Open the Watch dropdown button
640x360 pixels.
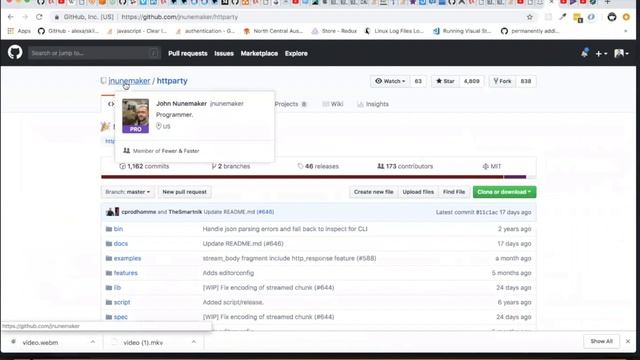pyautogui.click(x=390, y=81)
